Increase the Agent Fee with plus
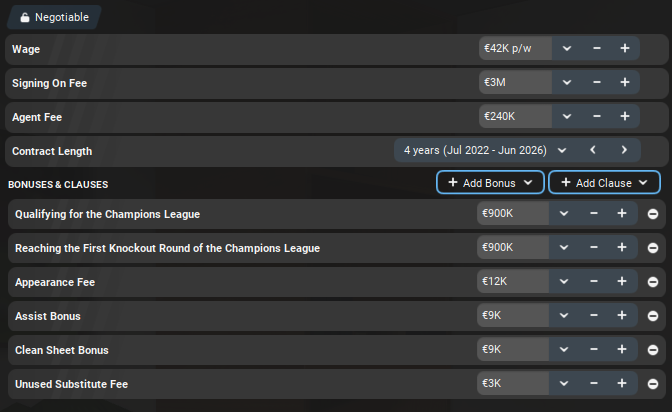The image size is (672, 412). click(625, 116)
